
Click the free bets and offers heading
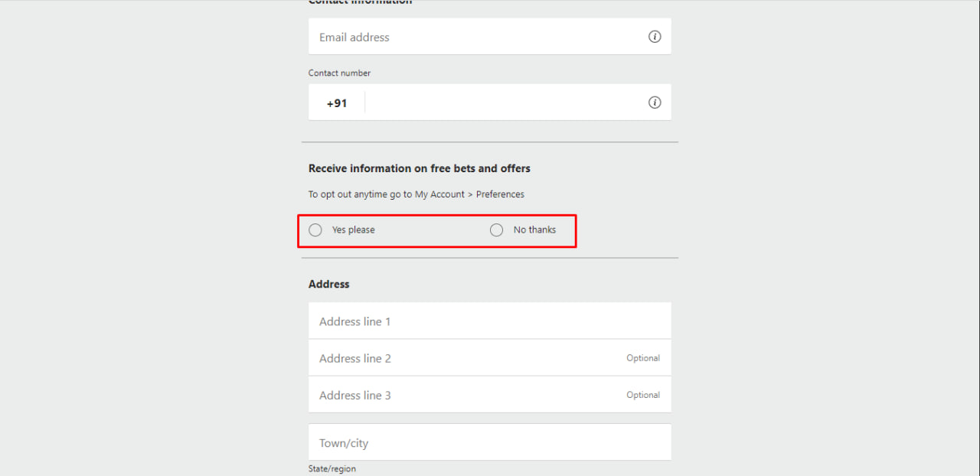[x=420, y=168]
